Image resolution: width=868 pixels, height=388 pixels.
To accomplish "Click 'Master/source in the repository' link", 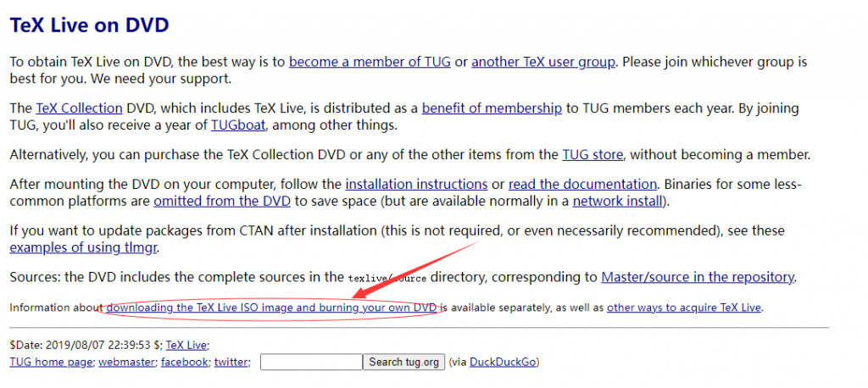I will pos(698,277).
